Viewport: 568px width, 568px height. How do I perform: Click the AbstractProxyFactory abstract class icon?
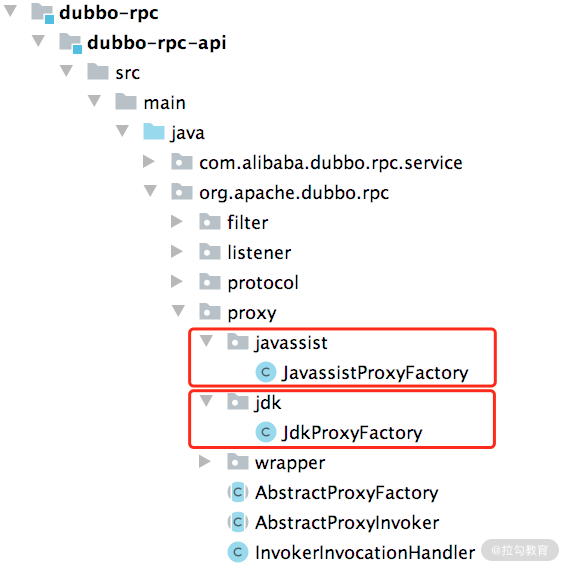click(238, 492)
